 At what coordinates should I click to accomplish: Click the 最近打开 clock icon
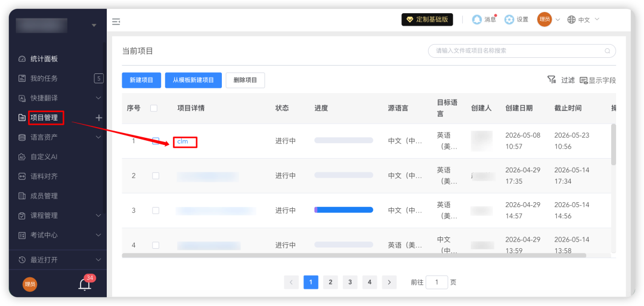22,259
